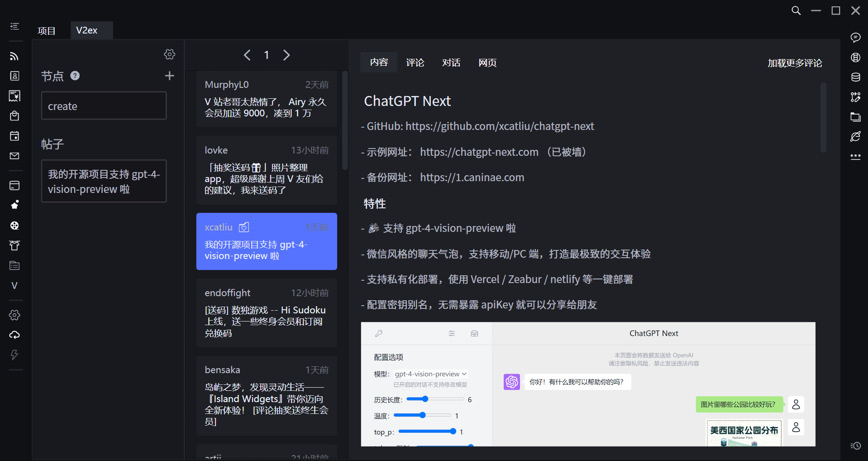Select the 评论 tab
The image size is (868, 461).
[415, 62]
